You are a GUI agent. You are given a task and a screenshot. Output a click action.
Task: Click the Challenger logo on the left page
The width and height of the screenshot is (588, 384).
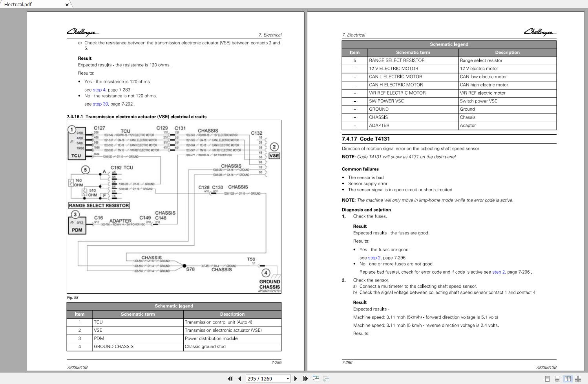tap(83, 32)
